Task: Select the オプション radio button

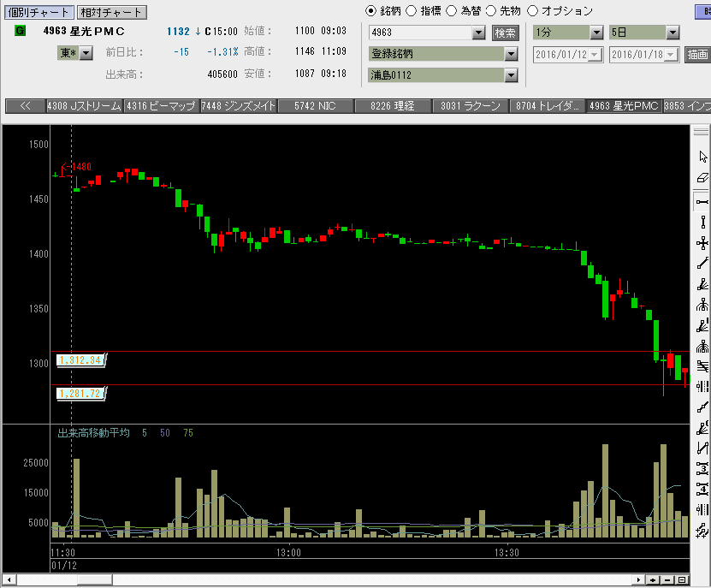Action: [x=532, y=10]
